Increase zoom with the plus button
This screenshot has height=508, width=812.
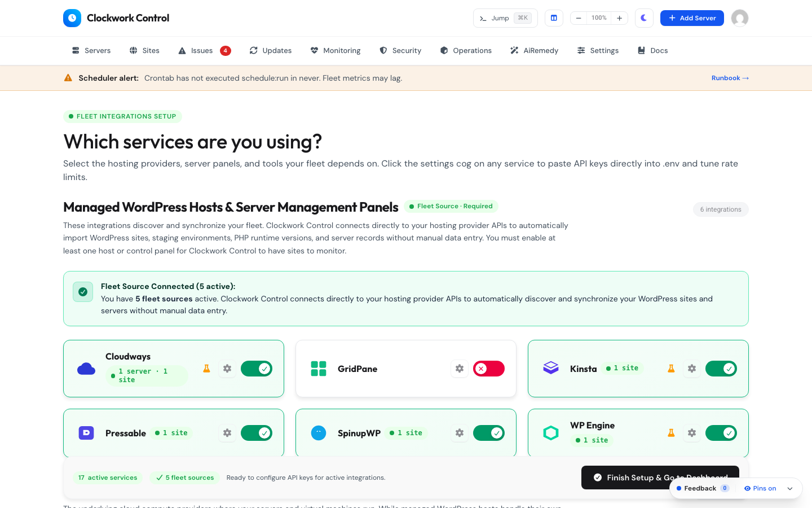click(619, 18)
